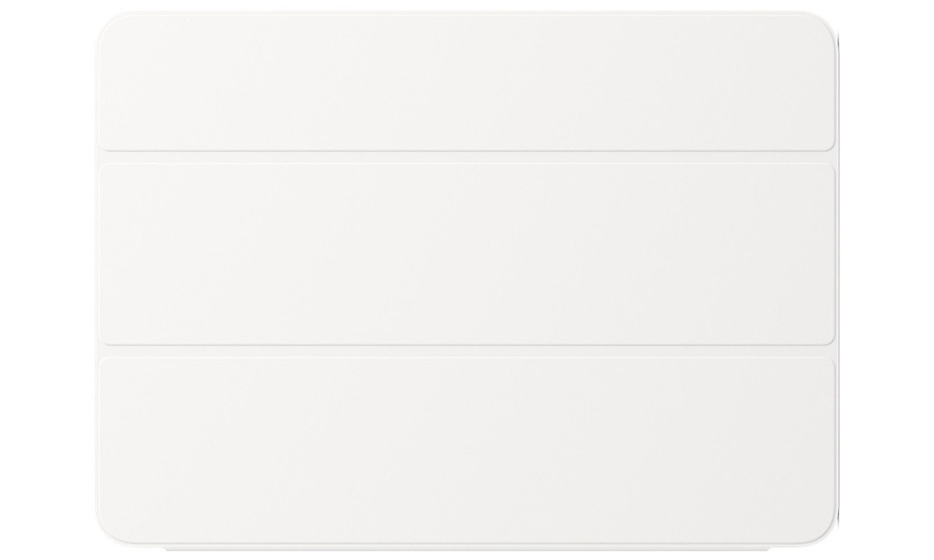Click the bottom edge strip below the cover
Image resolution: width=934 pixels, height=560 pixels.
tap(466, 551)
